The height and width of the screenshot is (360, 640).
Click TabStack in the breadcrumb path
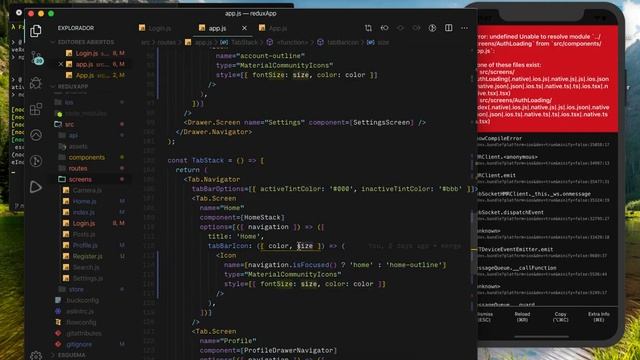click(244, 42)
